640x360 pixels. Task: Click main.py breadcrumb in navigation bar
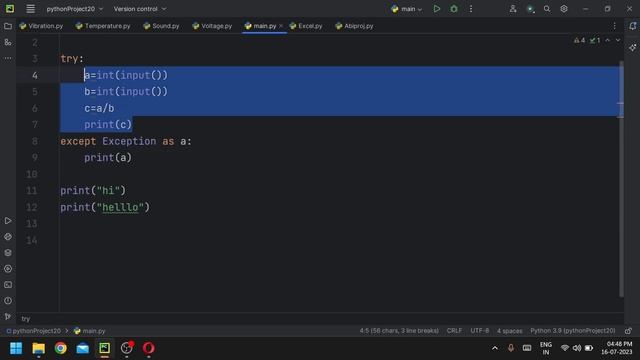(89, 331)
